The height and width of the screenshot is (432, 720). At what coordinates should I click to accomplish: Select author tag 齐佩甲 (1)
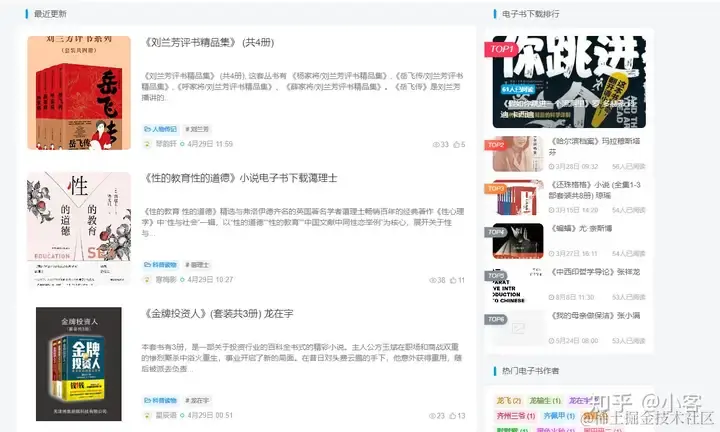pos(559,416)
